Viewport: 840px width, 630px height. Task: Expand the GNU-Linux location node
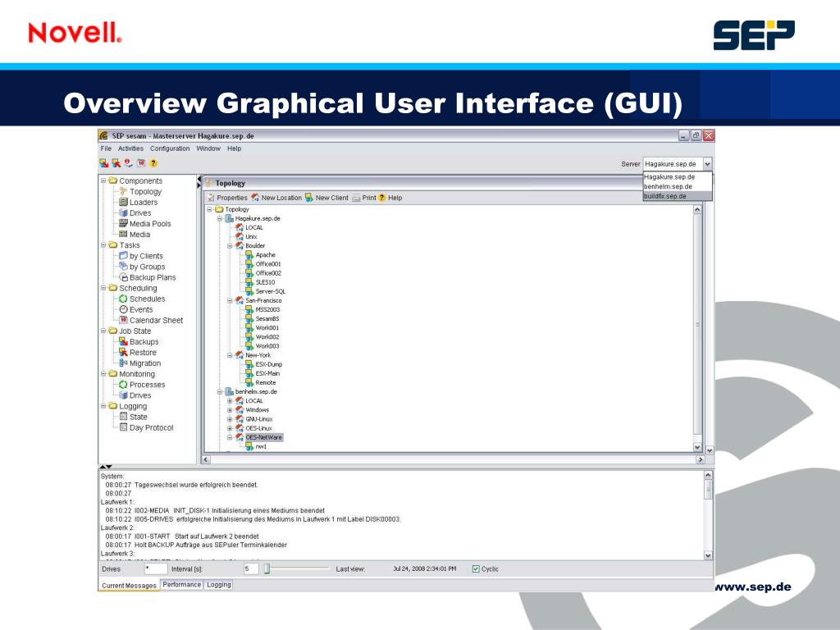pos(230,419)
